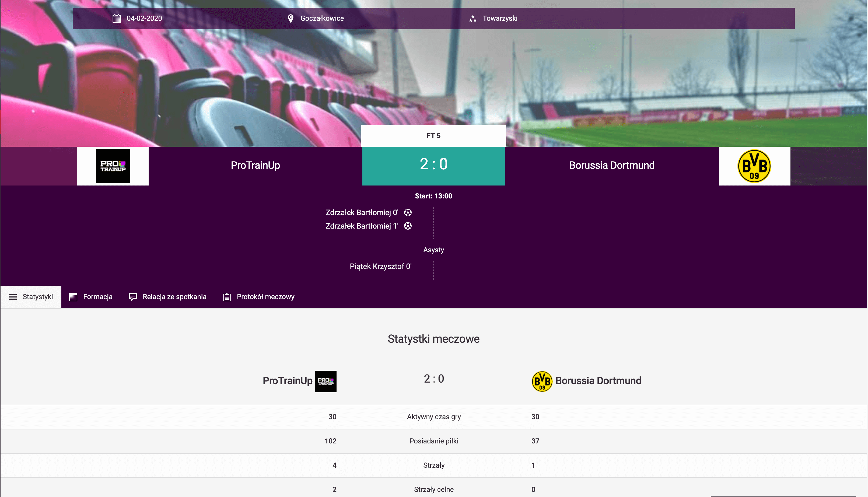Open the Relacja ze spotkania tab
This screenshot has width=868, height=497.
point(167,297)
